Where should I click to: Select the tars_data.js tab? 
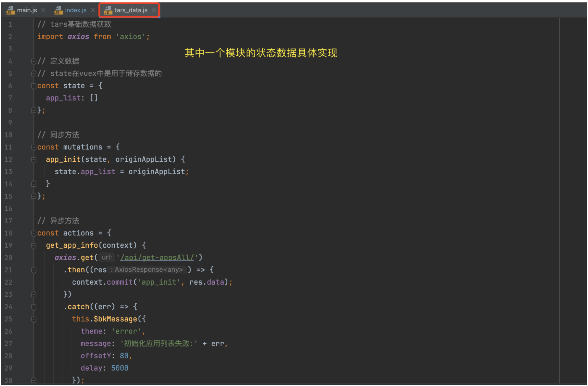tap(131, 10)
